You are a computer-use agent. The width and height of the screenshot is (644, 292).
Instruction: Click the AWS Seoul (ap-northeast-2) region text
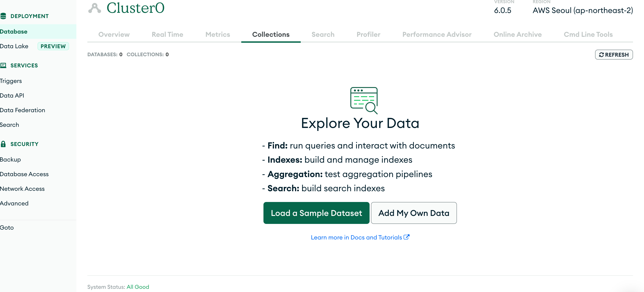coord(583,11)
